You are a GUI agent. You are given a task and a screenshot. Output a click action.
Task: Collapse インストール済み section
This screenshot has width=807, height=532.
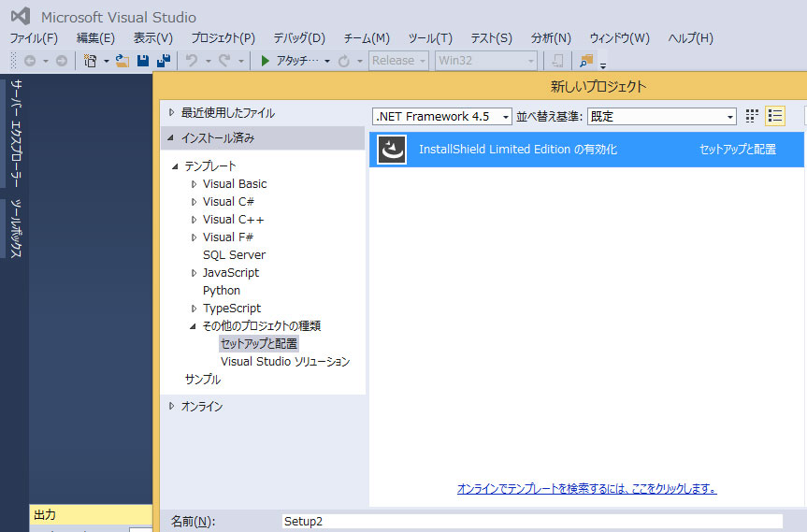[x=171, y=137]
